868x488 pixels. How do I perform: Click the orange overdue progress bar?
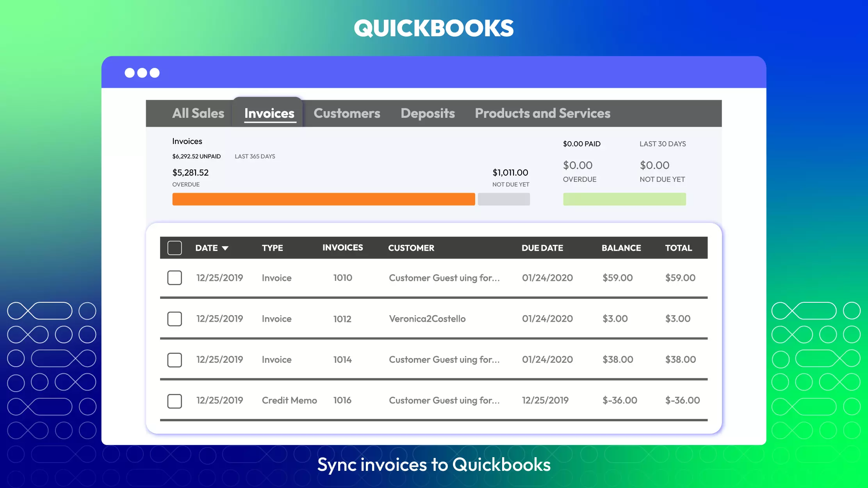tap(324, 199)
